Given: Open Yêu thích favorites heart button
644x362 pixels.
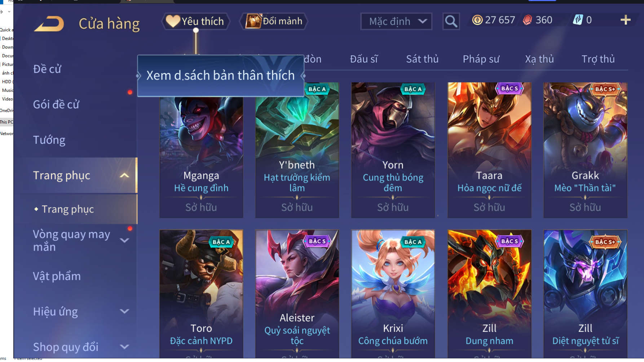Looking at the screenshot, I should pos(195,21).
